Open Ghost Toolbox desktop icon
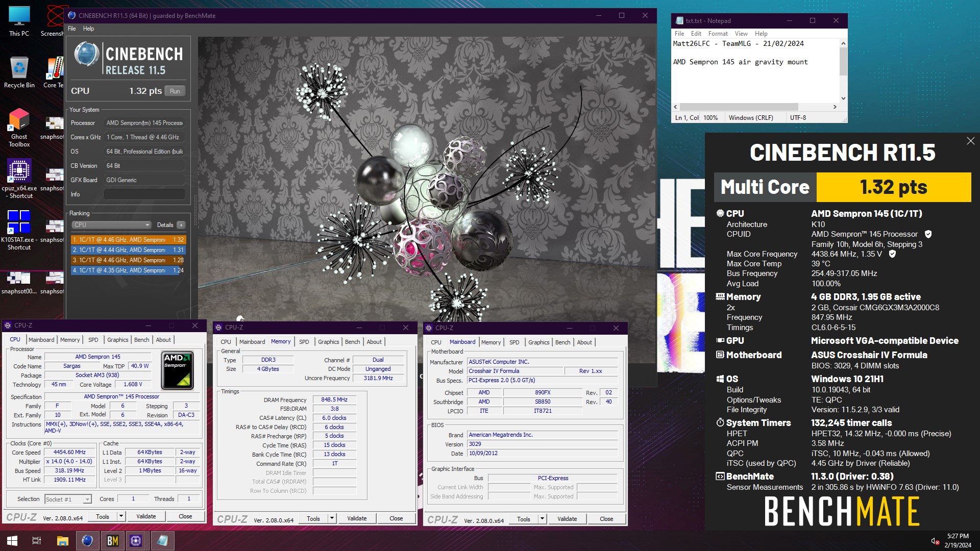This screenshot has width=980, height=551. [x=19, y=128]
